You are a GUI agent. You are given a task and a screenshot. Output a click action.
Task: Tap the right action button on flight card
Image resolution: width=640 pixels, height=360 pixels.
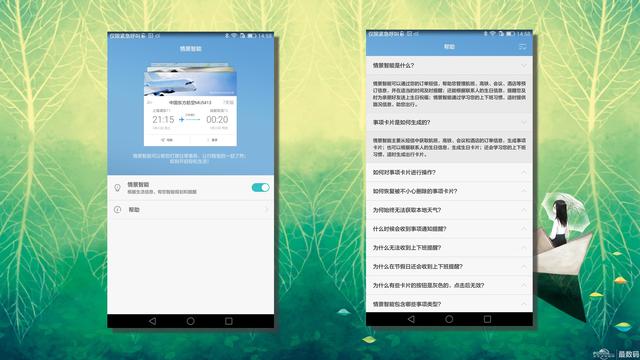tap(213, 140)
